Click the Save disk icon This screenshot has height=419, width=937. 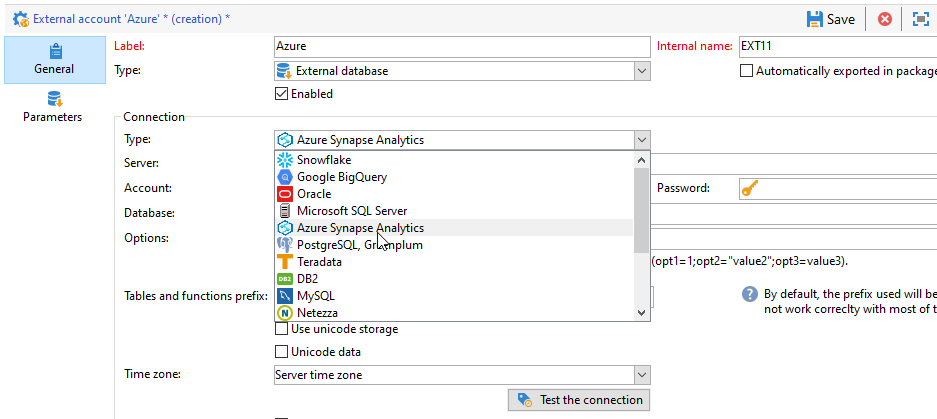click(x=815, y=19)
